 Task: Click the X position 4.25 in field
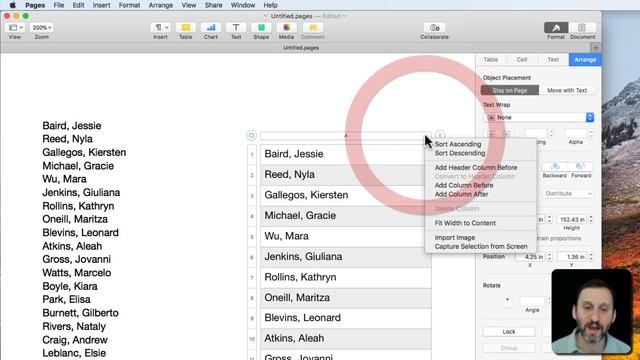[531, 257]
